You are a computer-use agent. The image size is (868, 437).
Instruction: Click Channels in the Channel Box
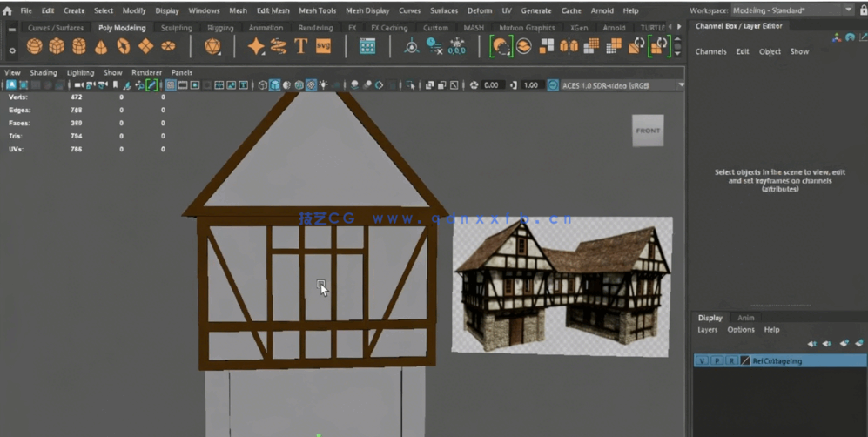(x=710, y=51)
